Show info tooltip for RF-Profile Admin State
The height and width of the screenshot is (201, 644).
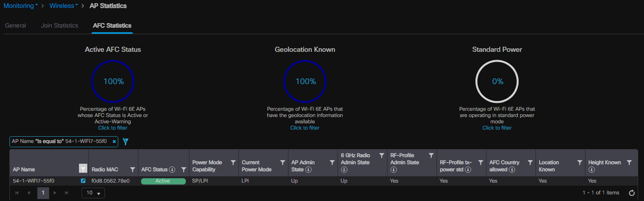394,170
